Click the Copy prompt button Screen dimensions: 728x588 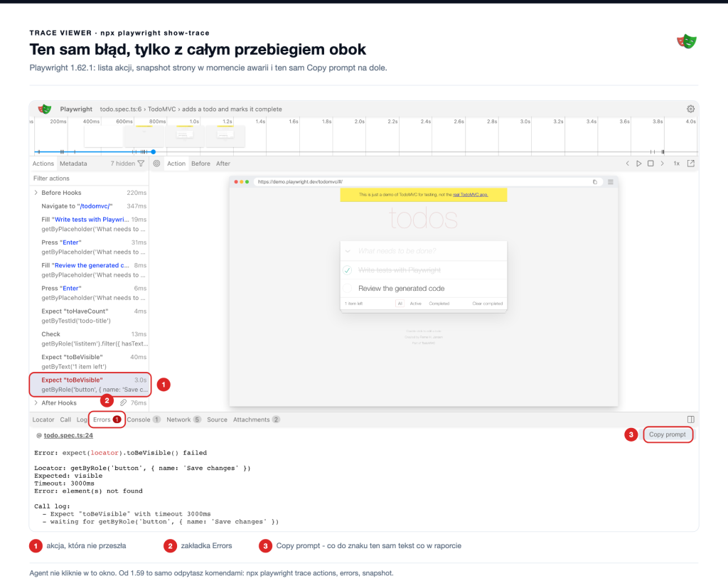pyautogui.click(x=667, y=434)
